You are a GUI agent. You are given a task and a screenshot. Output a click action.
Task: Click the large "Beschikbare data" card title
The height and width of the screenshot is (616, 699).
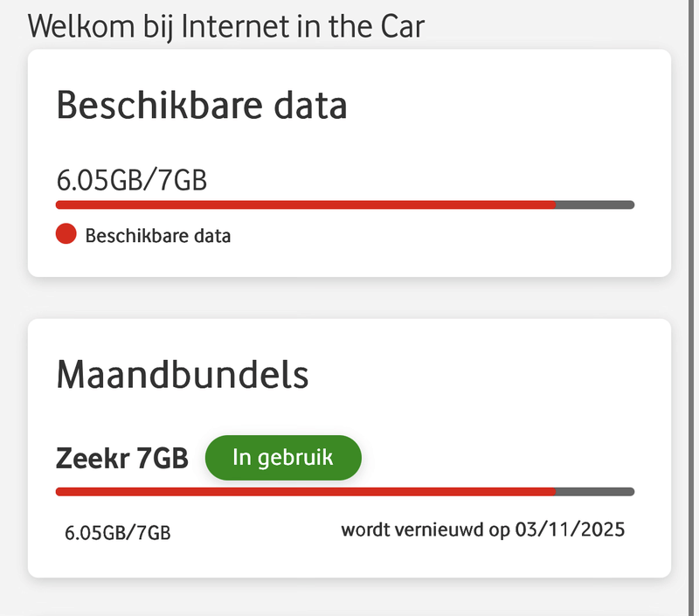(202, 106)
